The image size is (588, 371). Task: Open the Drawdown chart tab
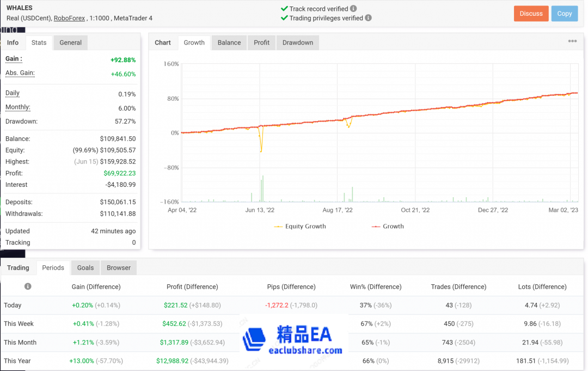click(297, 42)
